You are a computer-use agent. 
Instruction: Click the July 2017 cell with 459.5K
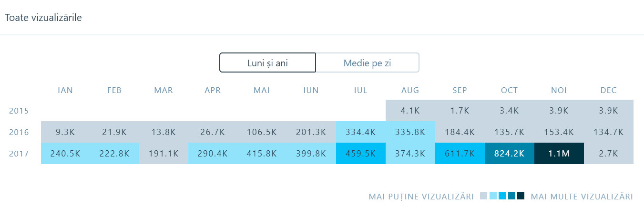coord(361,154)
